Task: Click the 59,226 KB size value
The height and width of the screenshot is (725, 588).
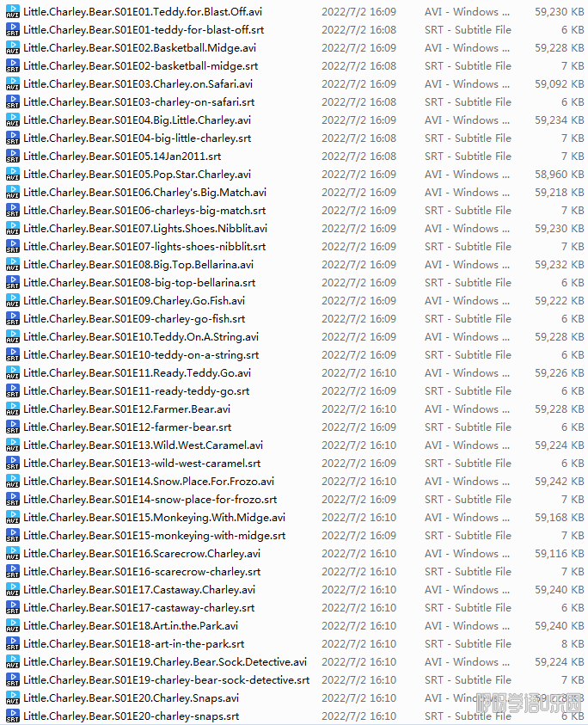Action: coord(560,372)
